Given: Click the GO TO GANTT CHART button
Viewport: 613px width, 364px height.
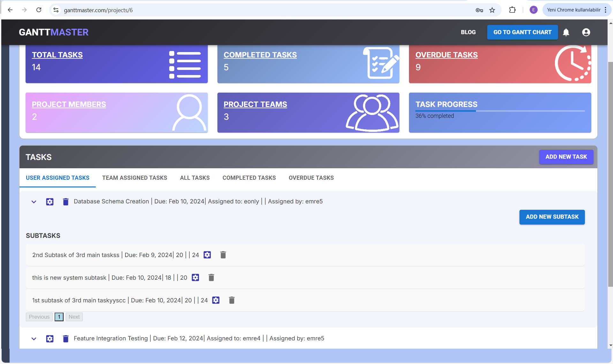Looking at the screenshot, I should 522,32.
